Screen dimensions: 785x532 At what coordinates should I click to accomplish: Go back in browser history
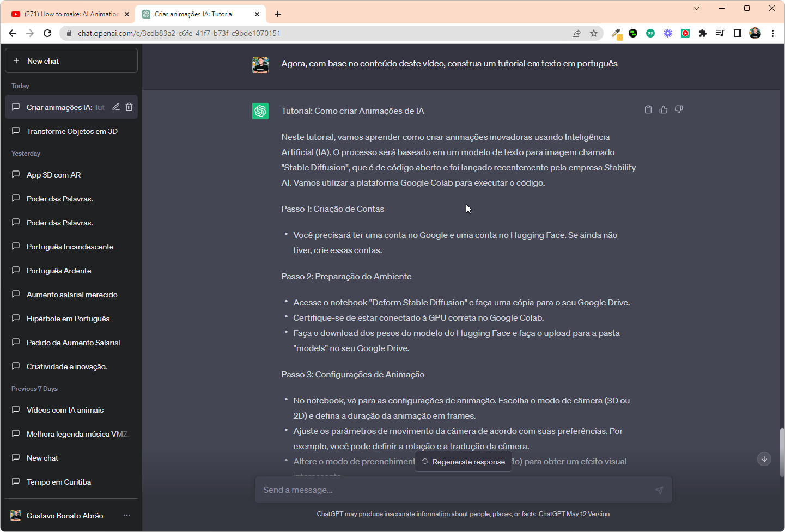point(13,33)
